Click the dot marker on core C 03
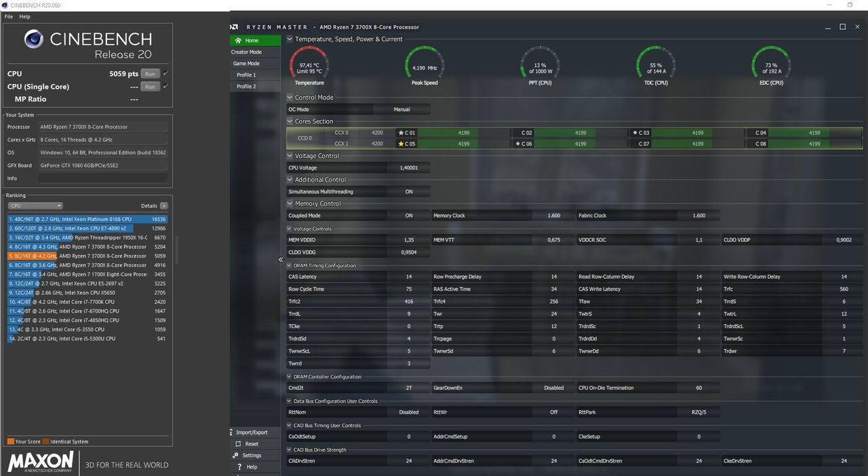The width and height of the screenshot is (868, 476). (x=635, y=133)
